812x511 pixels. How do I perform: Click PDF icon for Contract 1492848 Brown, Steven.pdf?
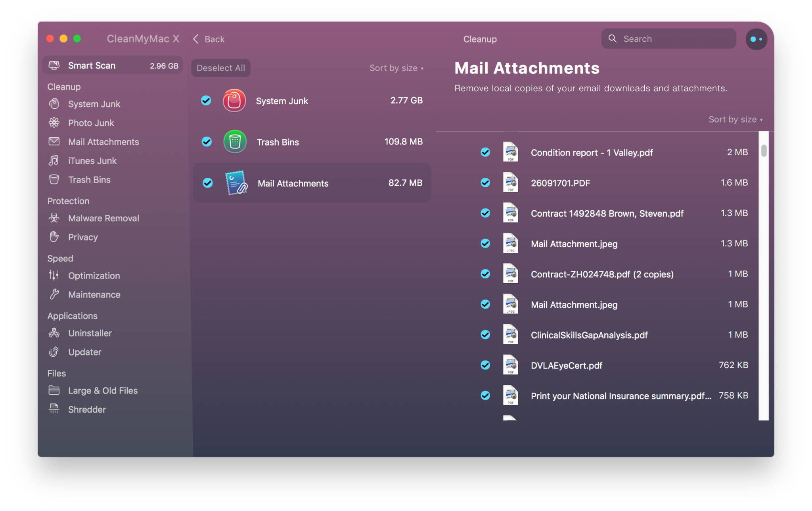point(510,213)
